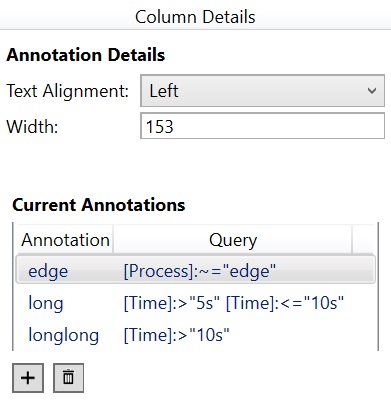Click the Query column header
391x412 pixels.
[x=233, y=240]
